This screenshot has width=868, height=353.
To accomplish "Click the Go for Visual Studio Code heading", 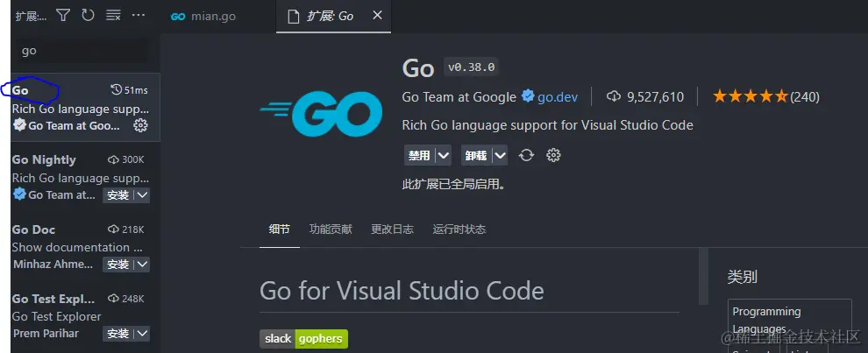I will (x=402, y=291).
